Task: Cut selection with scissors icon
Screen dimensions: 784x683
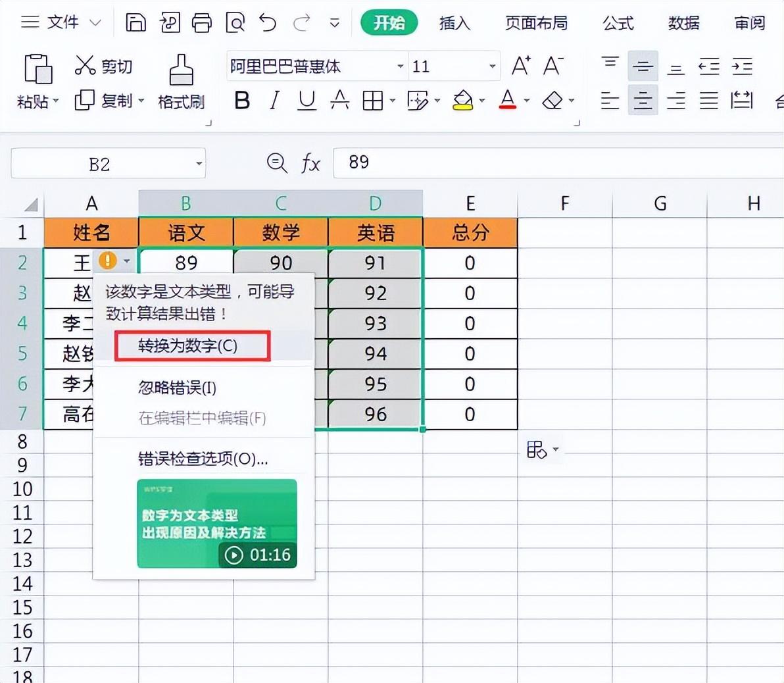Action: click(x=85, y=65)
